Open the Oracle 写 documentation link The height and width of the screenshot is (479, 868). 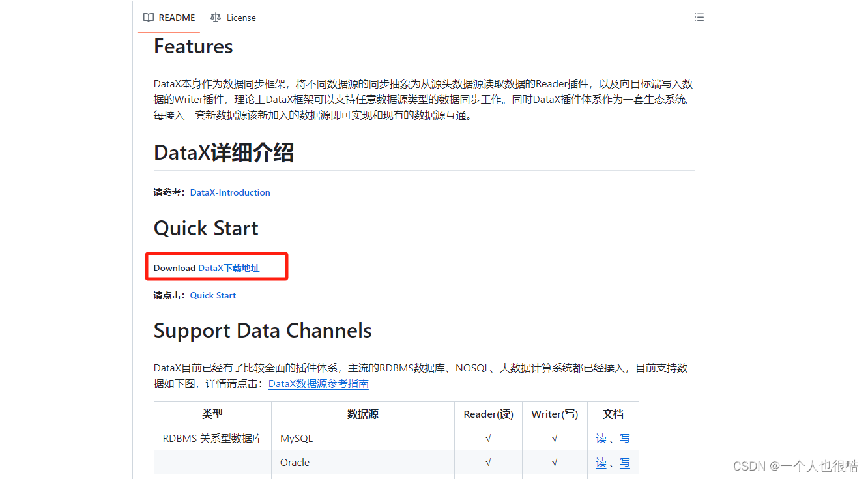point(625,463)
